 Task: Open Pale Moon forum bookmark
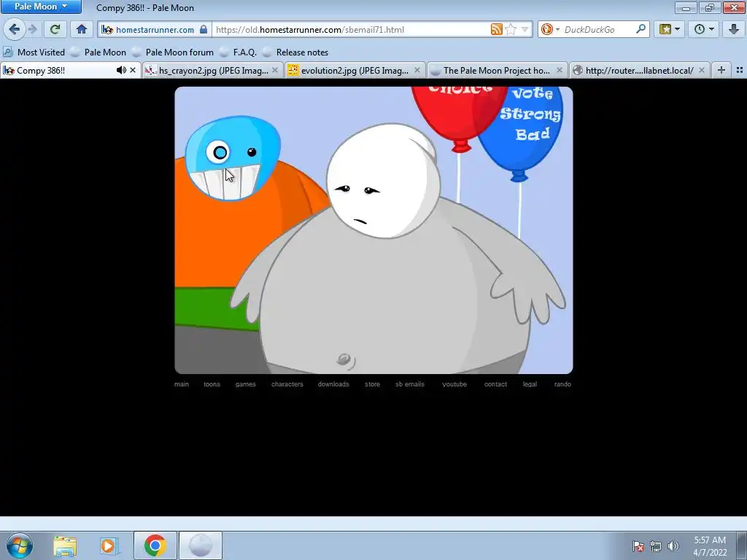173,52
